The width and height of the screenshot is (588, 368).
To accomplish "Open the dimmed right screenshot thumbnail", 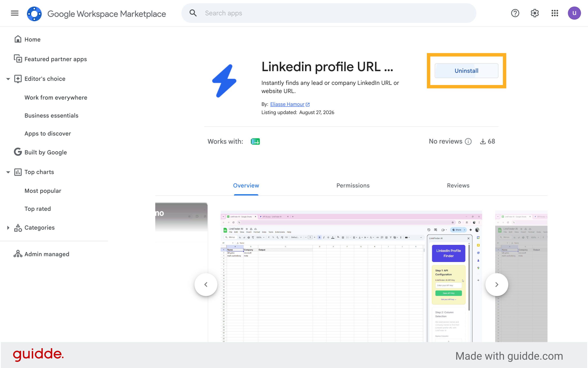I will (521, 276).
